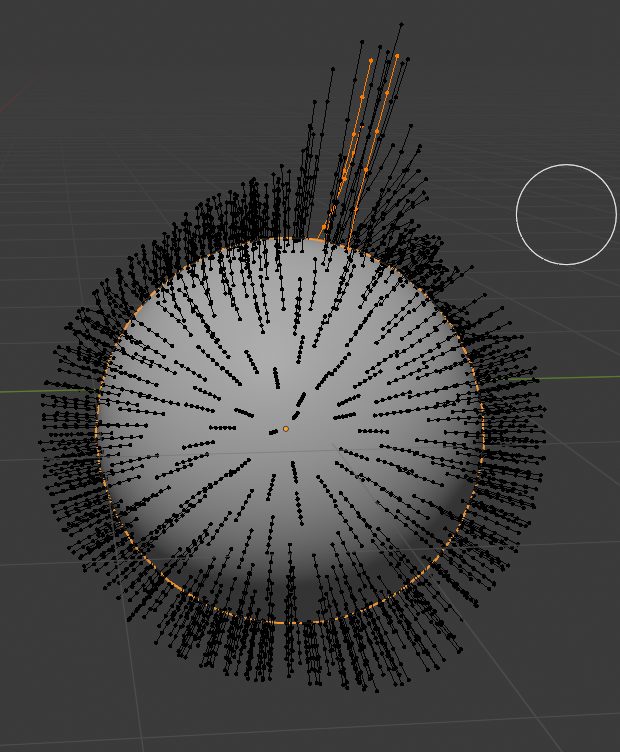Screen dimensions: 620x752
Task: Click inside the white circular brush cursor
Action: (566, 215)
